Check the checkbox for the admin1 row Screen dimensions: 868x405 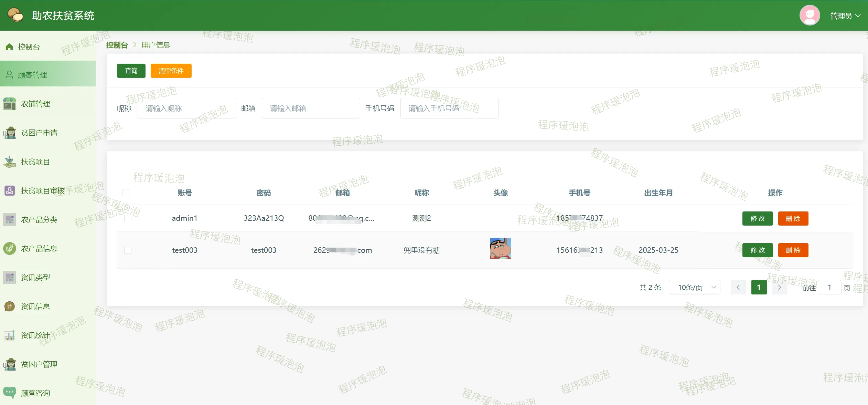click(x=128, y=218)
